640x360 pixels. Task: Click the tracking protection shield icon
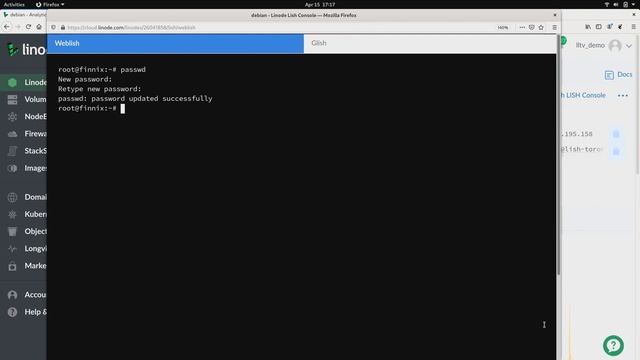(x=53, y=27)
